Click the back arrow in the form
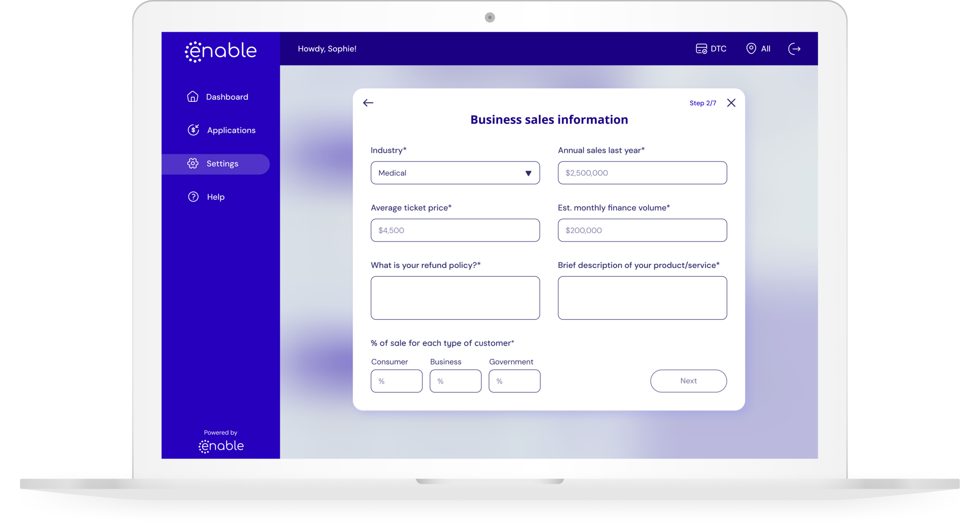 pos(368,103)
